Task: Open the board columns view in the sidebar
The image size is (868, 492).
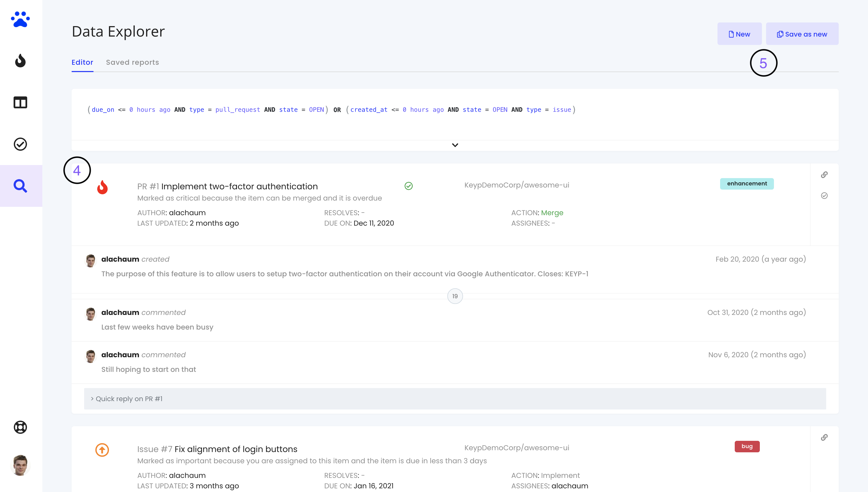Action: point(20,102)
